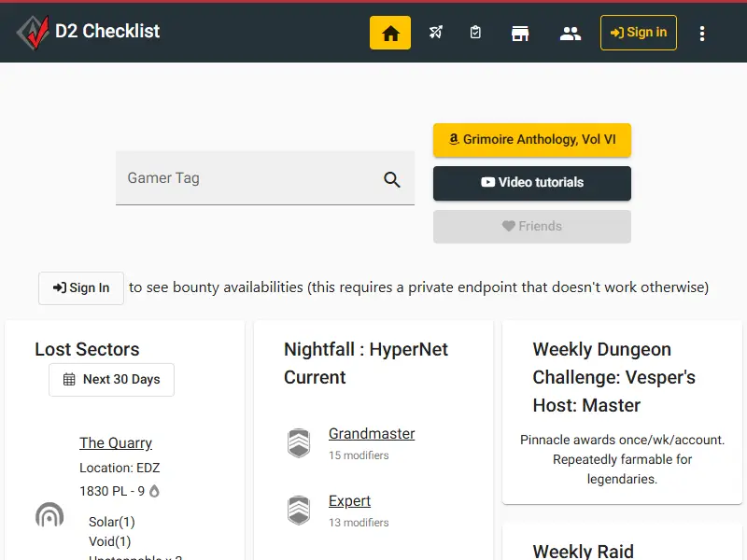Select the 1830 PL - 9 text
This screenshot has width=747, height=560.
pyautogui.click(x=112, y=491)
